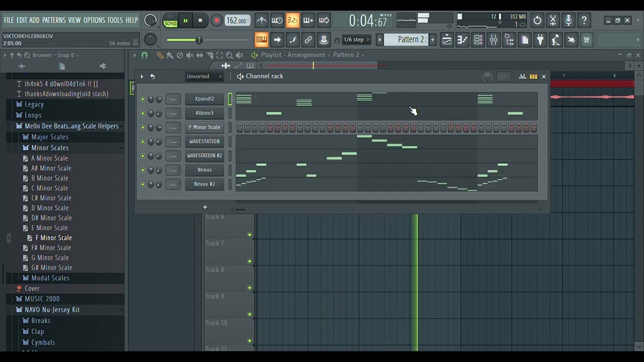Click the record button
This screenshot has height=362, width=644.
[216, 21]
